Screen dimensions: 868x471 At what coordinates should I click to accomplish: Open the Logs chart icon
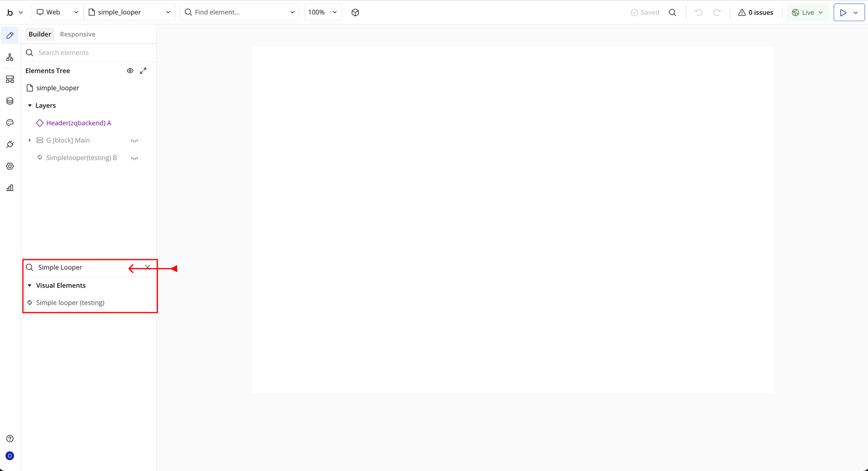[10, 188]
